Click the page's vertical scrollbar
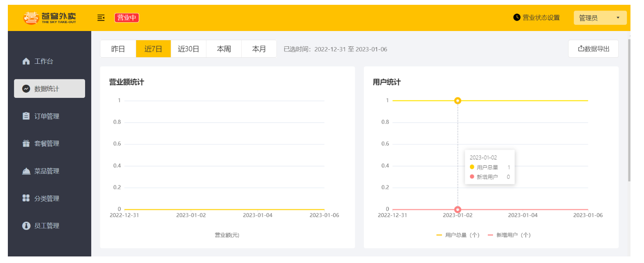Screen dimensions: 644x263 tap(629, 110)
